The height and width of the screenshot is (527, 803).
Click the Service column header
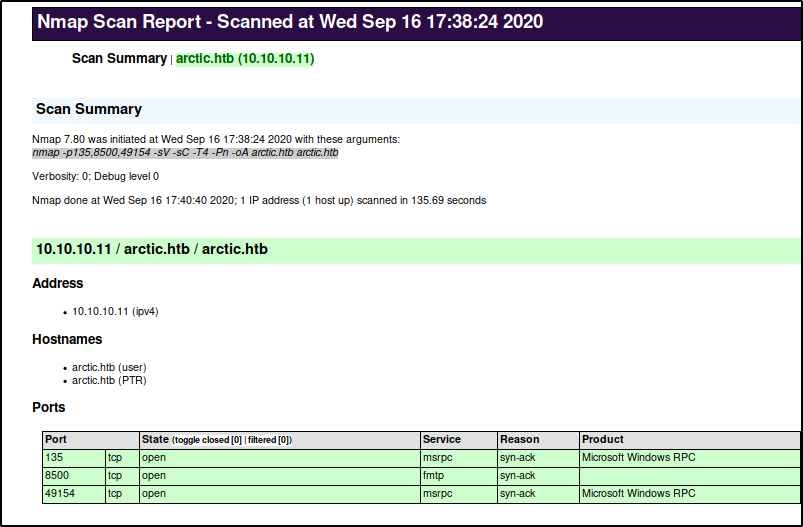click(x=459, y=440)
